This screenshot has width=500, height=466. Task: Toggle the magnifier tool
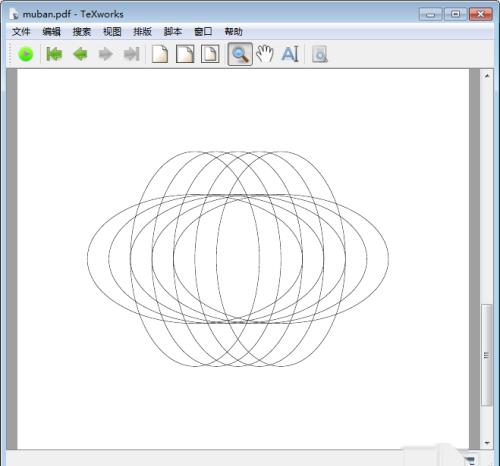pos(240,54)
